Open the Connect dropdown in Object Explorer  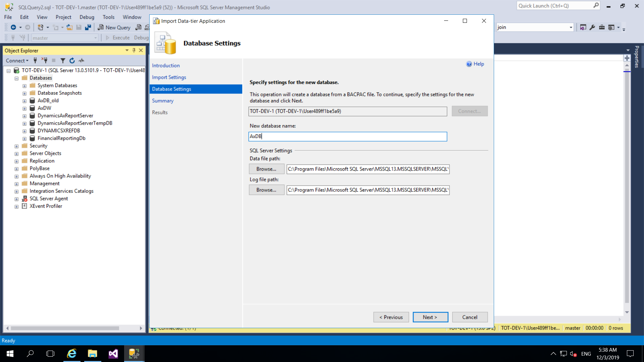[17, 61]
